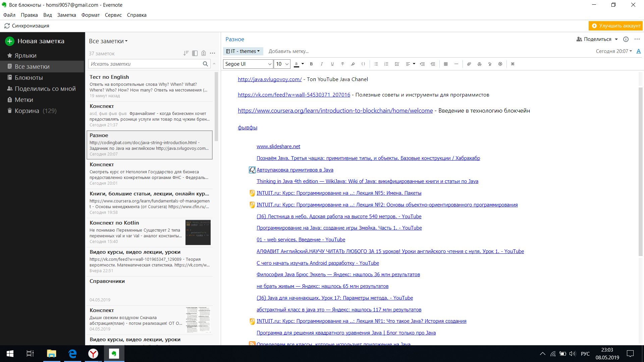The height and width of the screenshot is (362, 644).
Task: Apply bold formatting to the note text
Action: click(311, 64)
